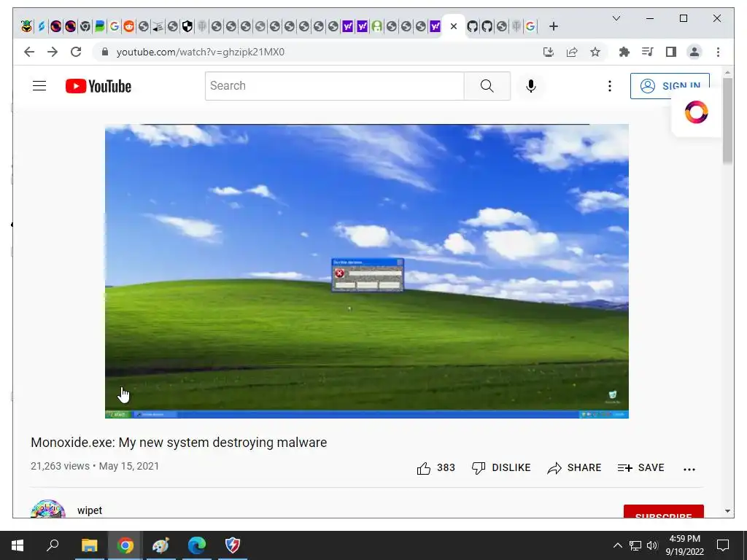Screen dimensions: 747x560
Task: Open Paint from the taskbar
Action: click(160, 545)
